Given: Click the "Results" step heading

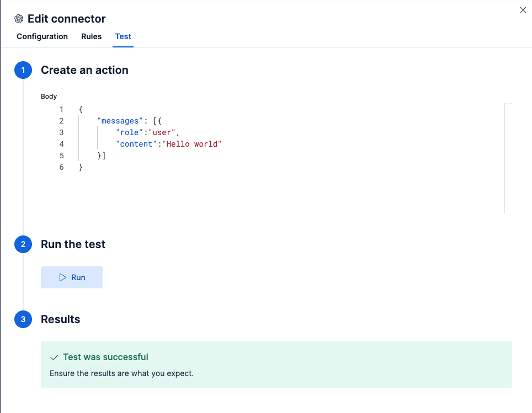Looking at the screenshot, I should tap(61, 320).
